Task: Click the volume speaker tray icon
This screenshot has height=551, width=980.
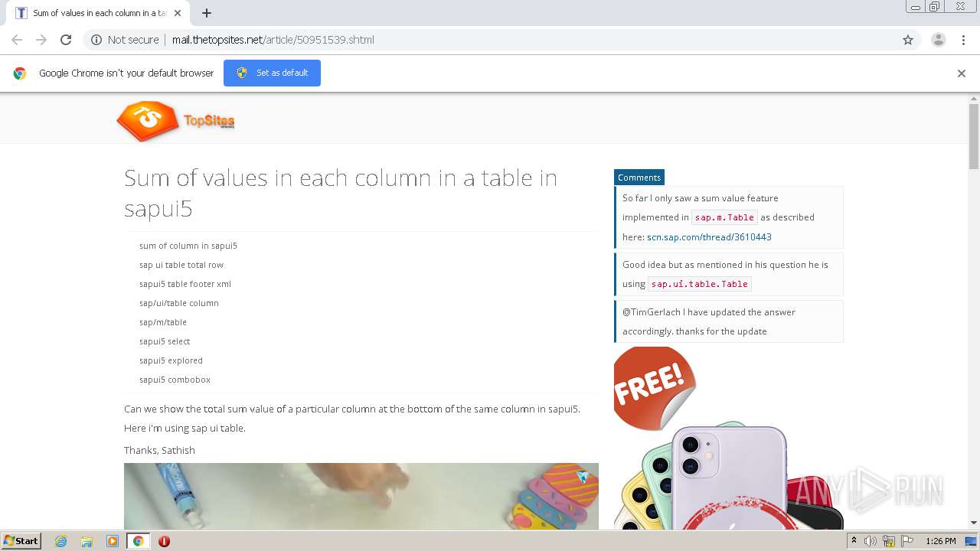Action: 871,541
